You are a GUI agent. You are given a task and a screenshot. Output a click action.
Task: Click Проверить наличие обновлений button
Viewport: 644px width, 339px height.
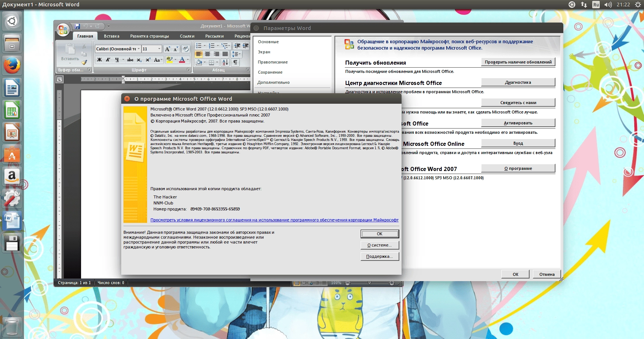[518, 62]
